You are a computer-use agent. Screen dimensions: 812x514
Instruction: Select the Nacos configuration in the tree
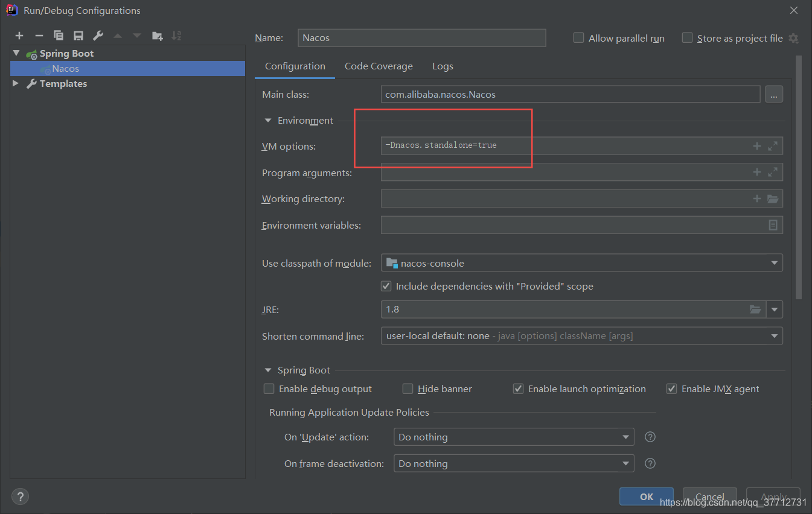click(127, 68)
